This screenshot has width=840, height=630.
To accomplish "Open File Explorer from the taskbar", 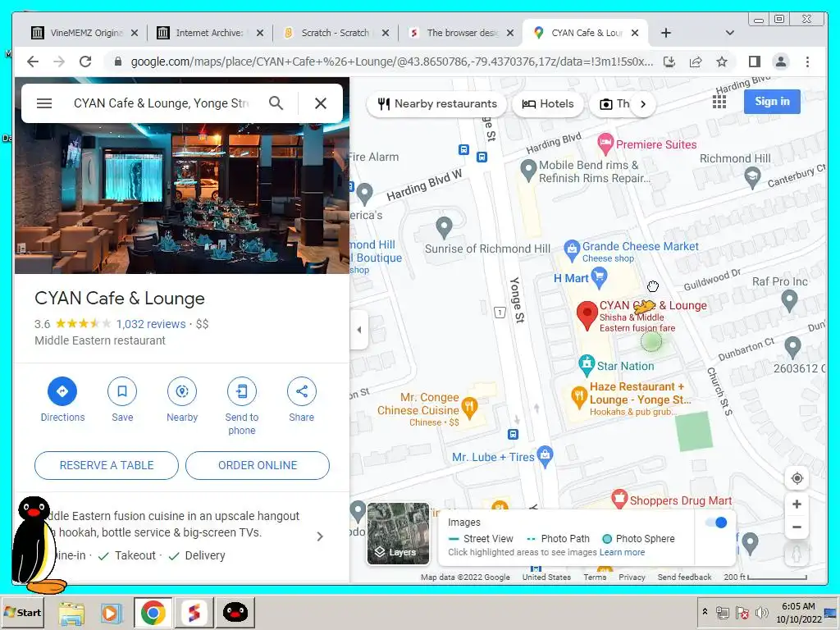I will [x=71, y=613].
